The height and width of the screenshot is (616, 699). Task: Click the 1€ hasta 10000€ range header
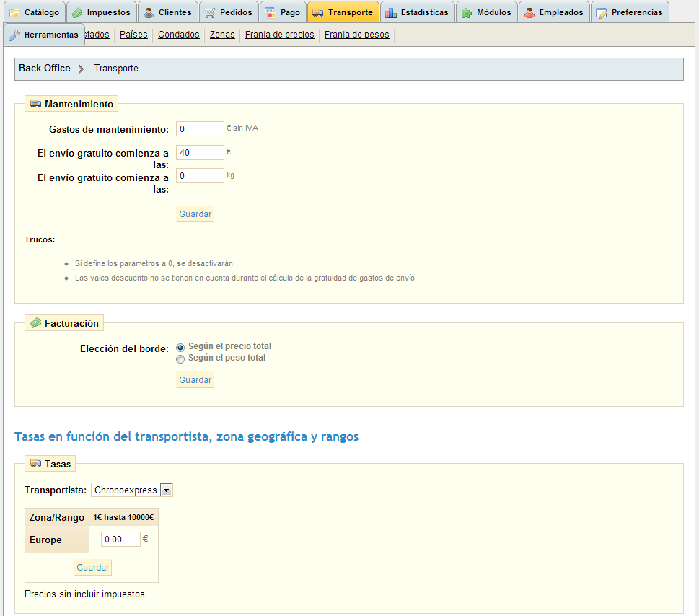pyautogui.click(x=123, y=517)
